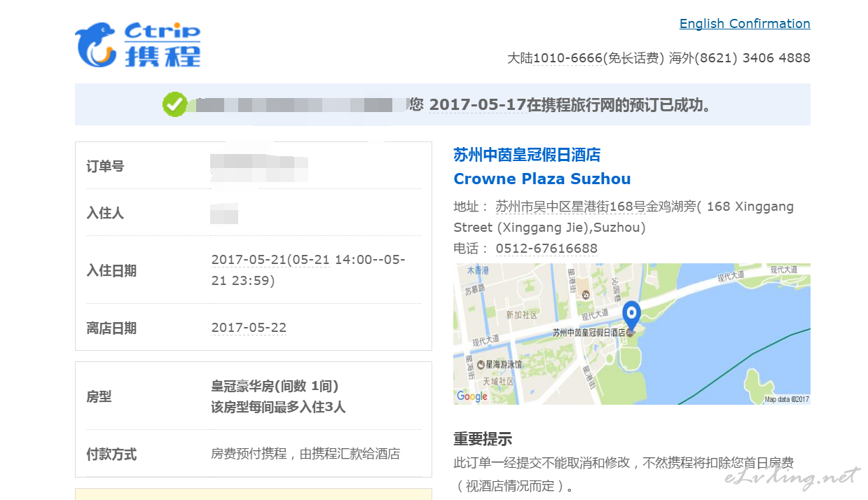Click payment text 房费预付携程，由携程汇款给酒店
Viewport: 868px width, 500px height.
point(305,454)
